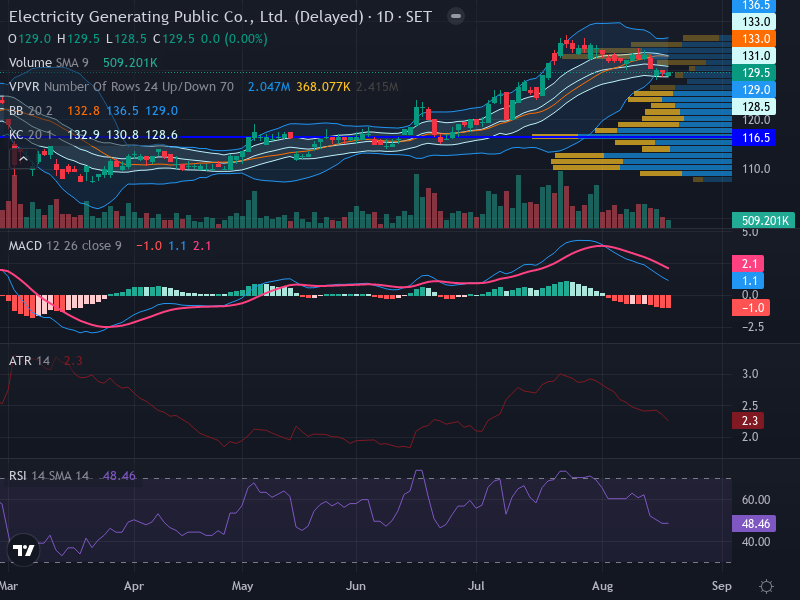This screenshot has width=800, height=600.
Task: Click the BB 20 2 indicator label
Action: [31, 111]
